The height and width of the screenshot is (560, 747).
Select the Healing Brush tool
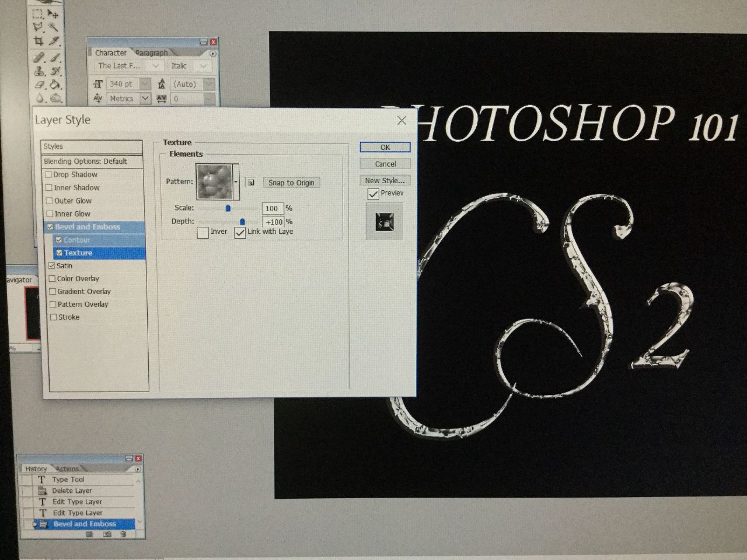pyautogui.click(x=39, y=57)
